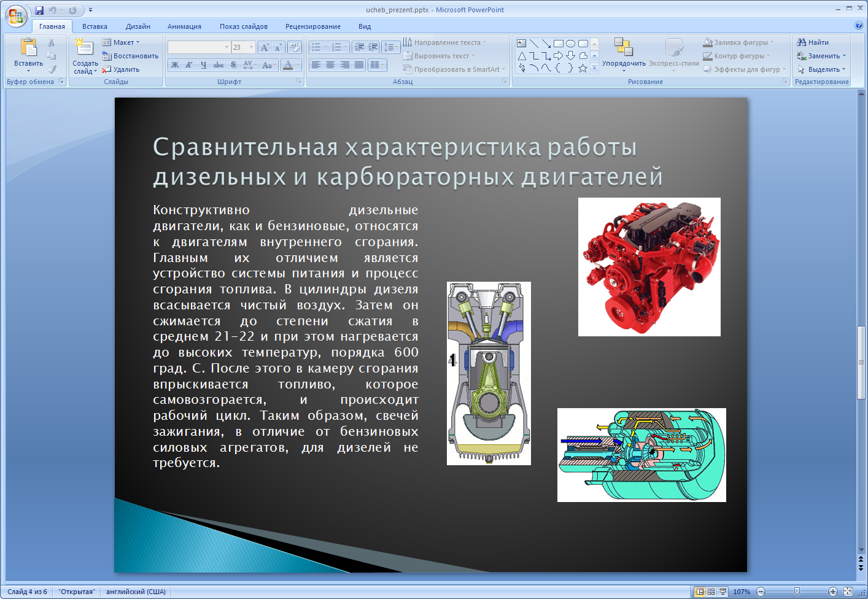Click Найти to find text
The width and height of the screenshot is (868, 599).
[813, 42]
